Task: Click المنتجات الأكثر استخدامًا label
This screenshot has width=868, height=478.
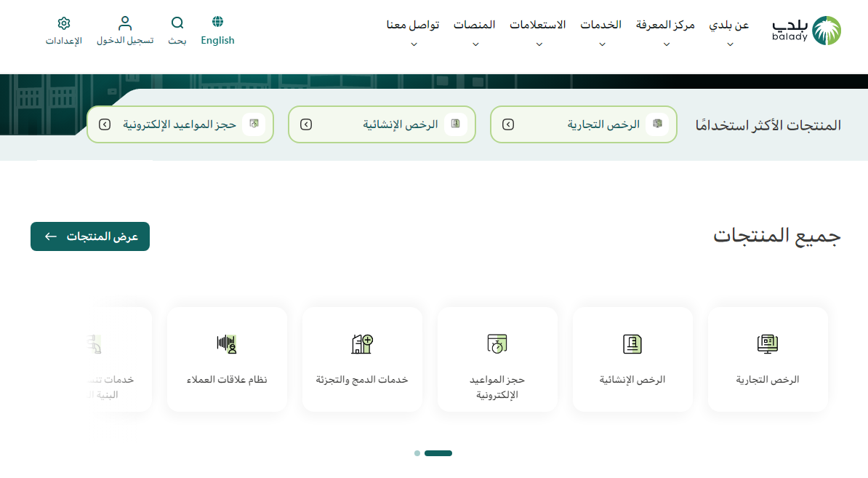Action: [x=768, y=125]
